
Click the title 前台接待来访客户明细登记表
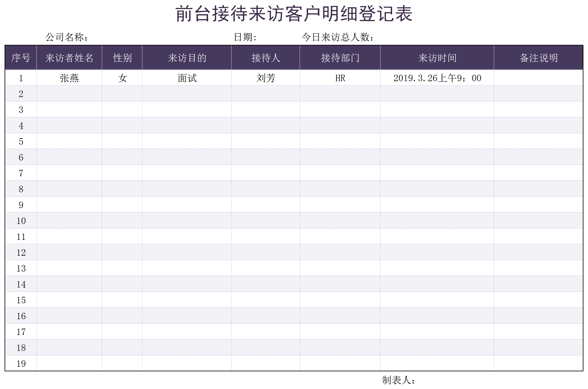(x=294, y=14)
